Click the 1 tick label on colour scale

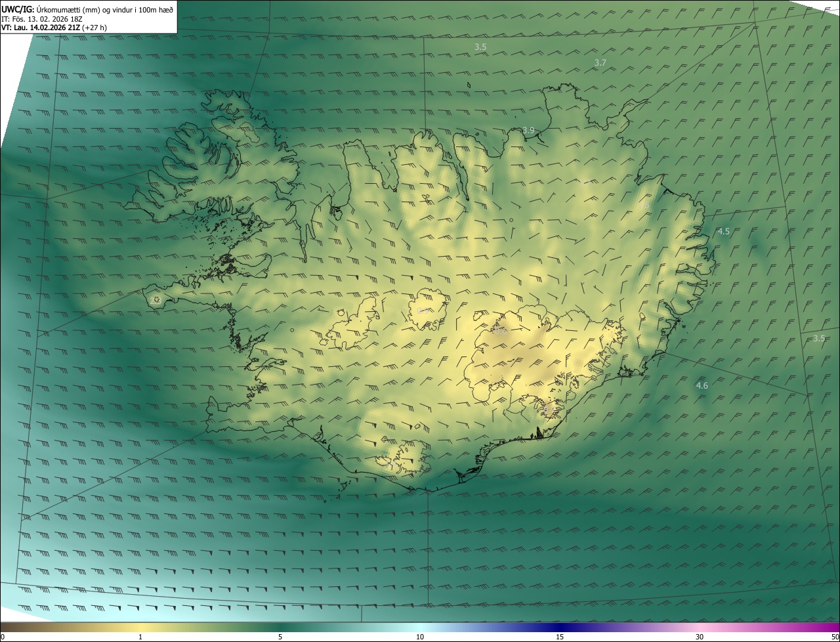140,637
